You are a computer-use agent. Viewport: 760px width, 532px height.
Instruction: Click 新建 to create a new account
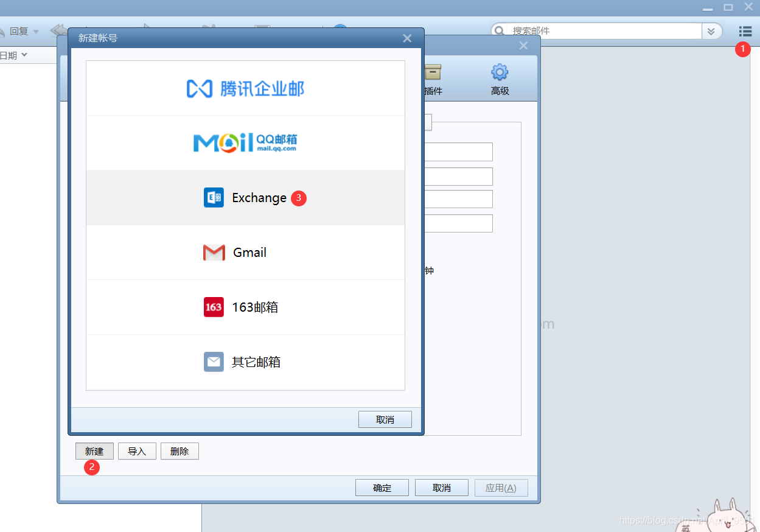tap(94, 450)
